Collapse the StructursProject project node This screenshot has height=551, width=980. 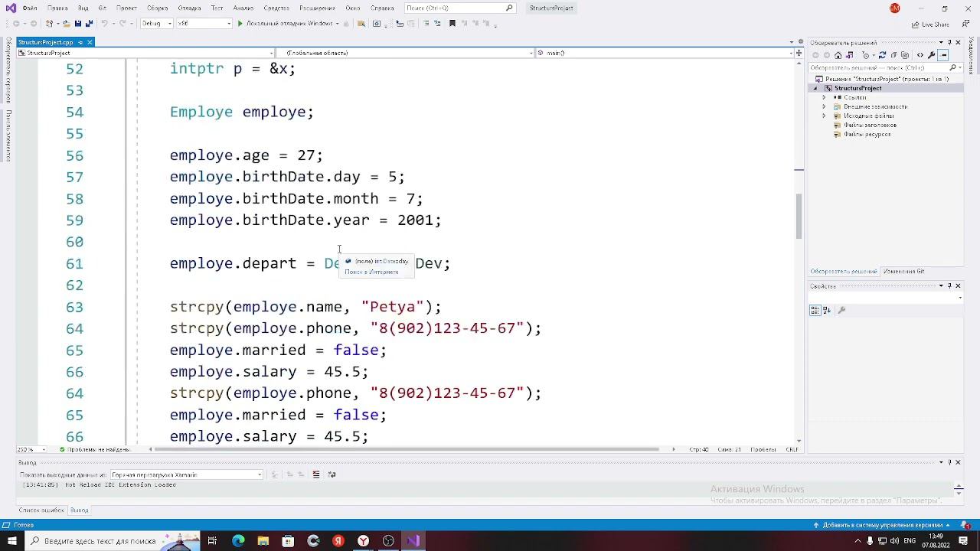point(815,88)
